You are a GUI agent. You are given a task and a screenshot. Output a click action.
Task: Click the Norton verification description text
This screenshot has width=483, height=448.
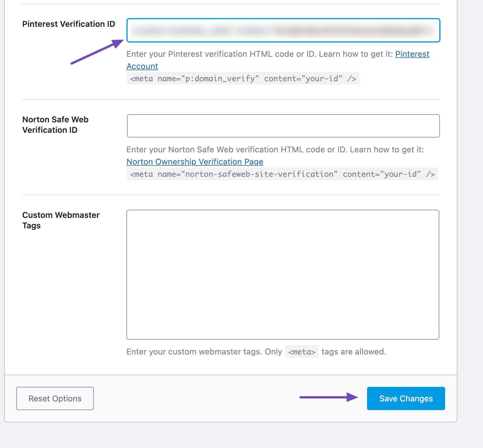275,149
